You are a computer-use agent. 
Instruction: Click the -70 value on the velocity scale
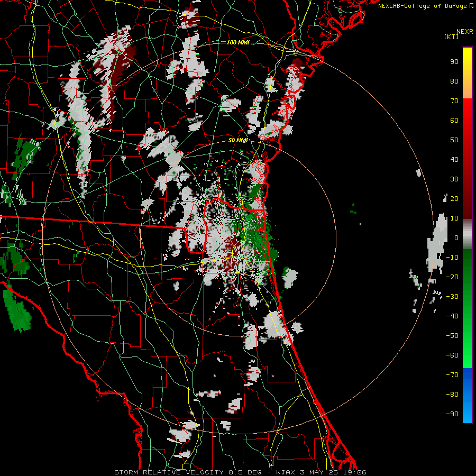tap(452, 375)
